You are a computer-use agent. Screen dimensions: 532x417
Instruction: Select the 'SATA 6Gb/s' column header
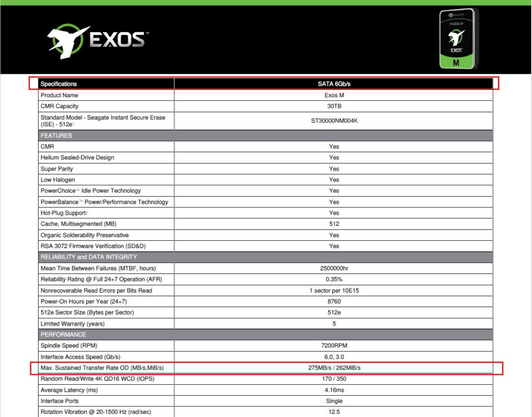(334, 84)
